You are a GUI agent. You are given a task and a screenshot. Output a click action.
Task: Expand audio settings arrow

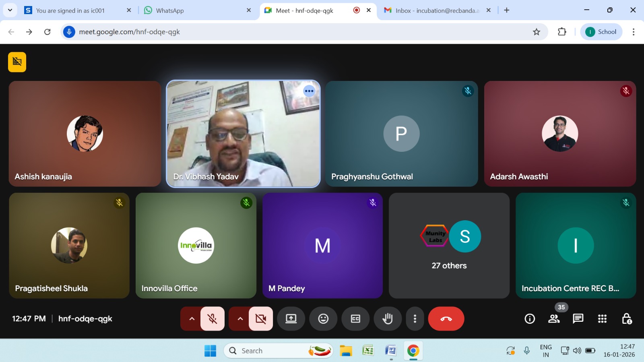[x=192, y=319]
